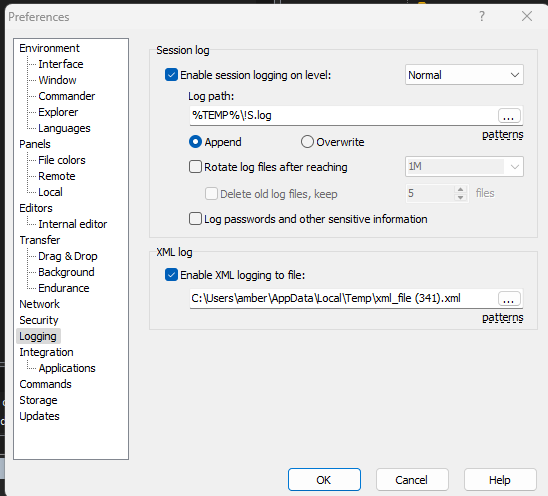Disable Enable XML logging to file

click(171, 275)
